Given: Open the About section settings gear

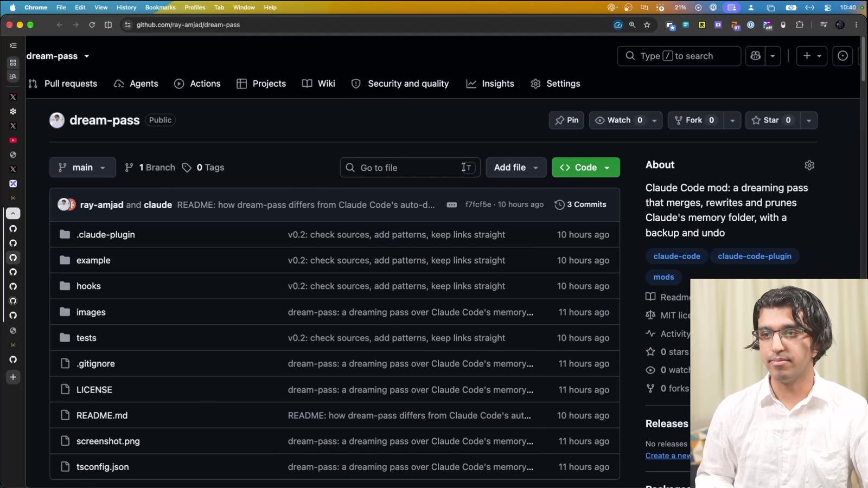Looking at the screenshot, I should [809, 165].
